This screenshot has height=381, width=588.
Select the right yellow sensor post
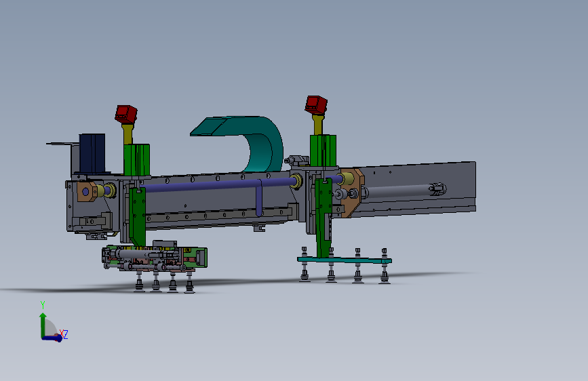pos(318,125)
